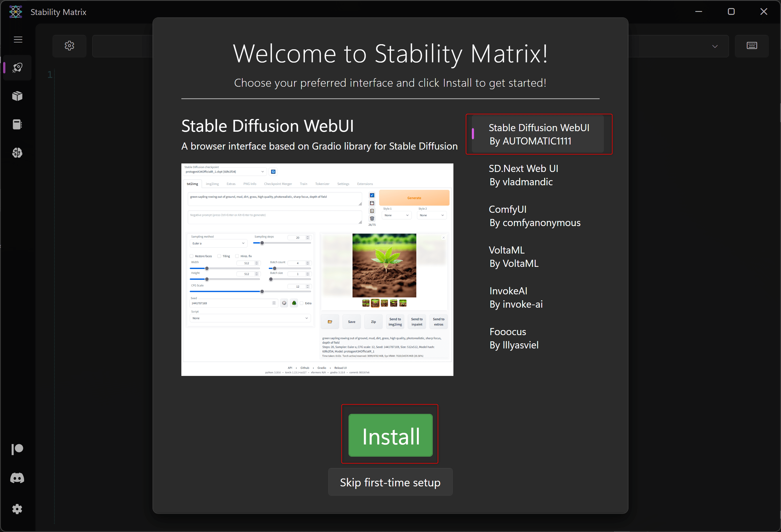Open the Packages box icon

click(18, 96)
